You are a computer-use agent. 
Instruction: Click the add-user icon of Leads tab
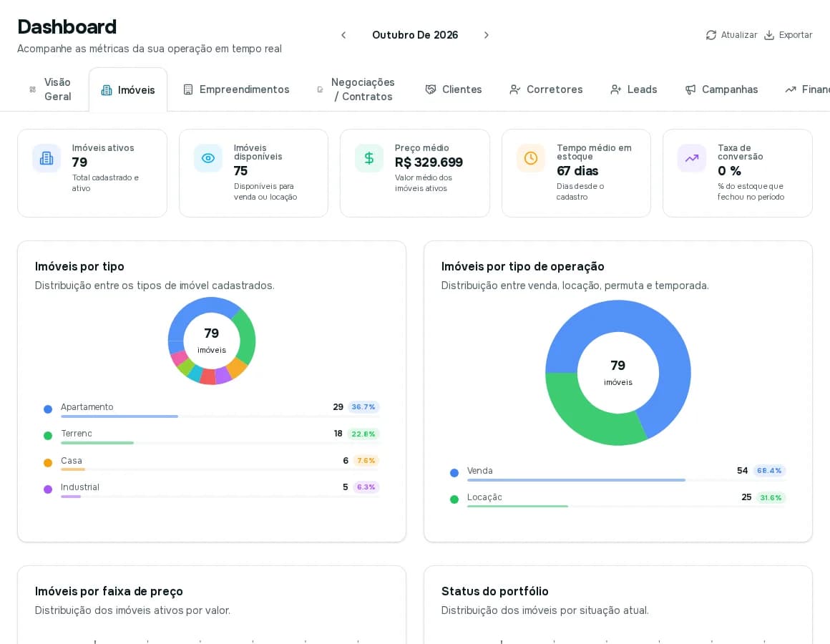[615, 89]
